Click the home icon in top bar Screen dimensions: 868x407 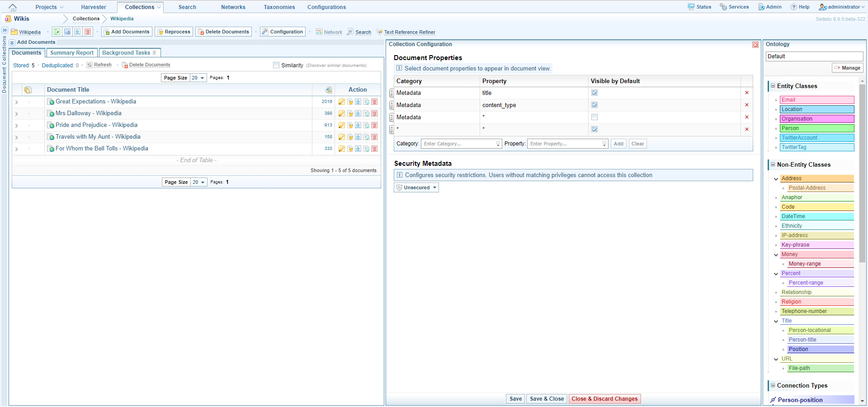pos(13,7)
